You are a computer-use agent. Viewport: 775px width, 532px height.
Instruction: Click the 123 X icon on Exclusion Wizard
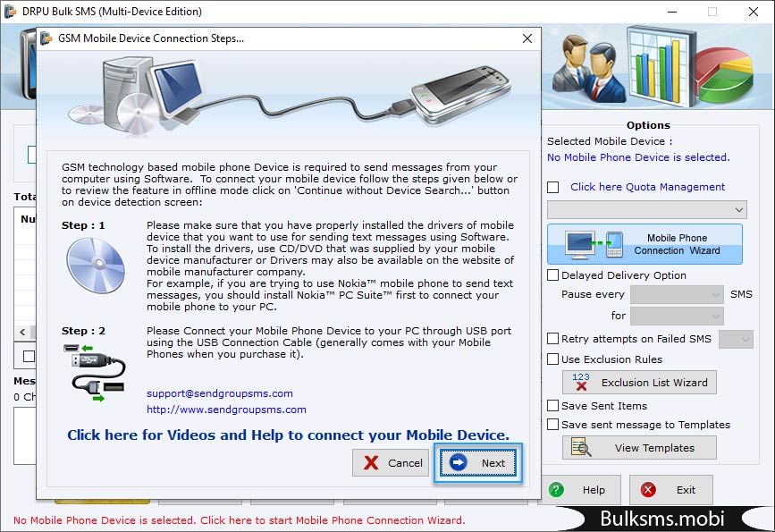(x=581, y=382)
